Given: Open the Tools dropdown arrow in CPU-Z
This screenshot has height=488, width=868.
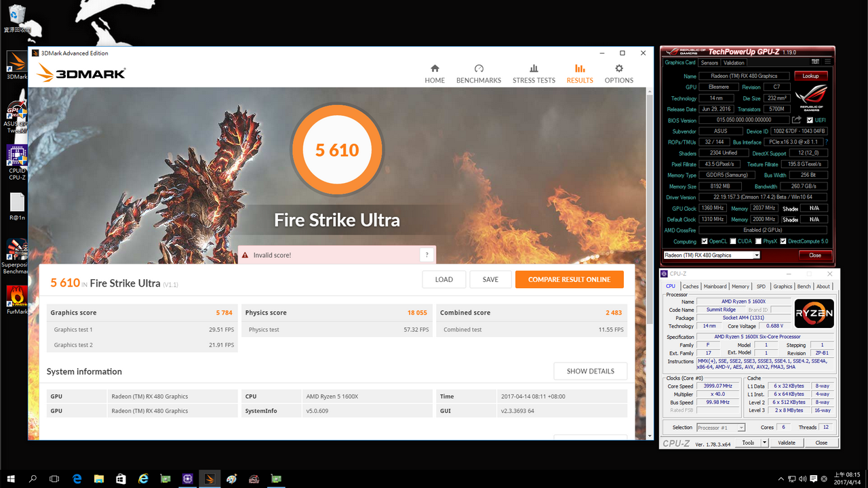Looking at the screenshot, I should pyautogui.click(x=764, y=443).
